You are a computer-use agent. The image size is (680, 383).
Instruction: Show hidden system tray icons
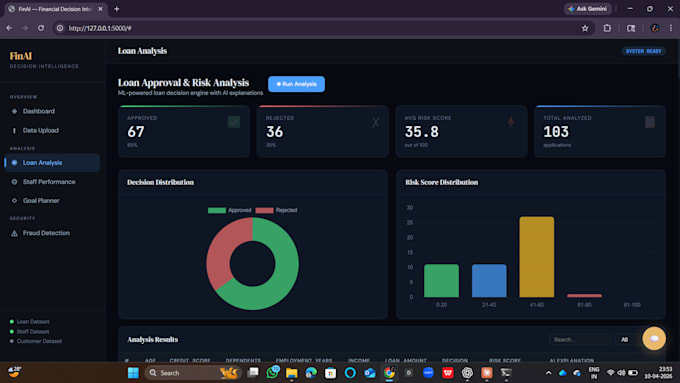point(549,373)
